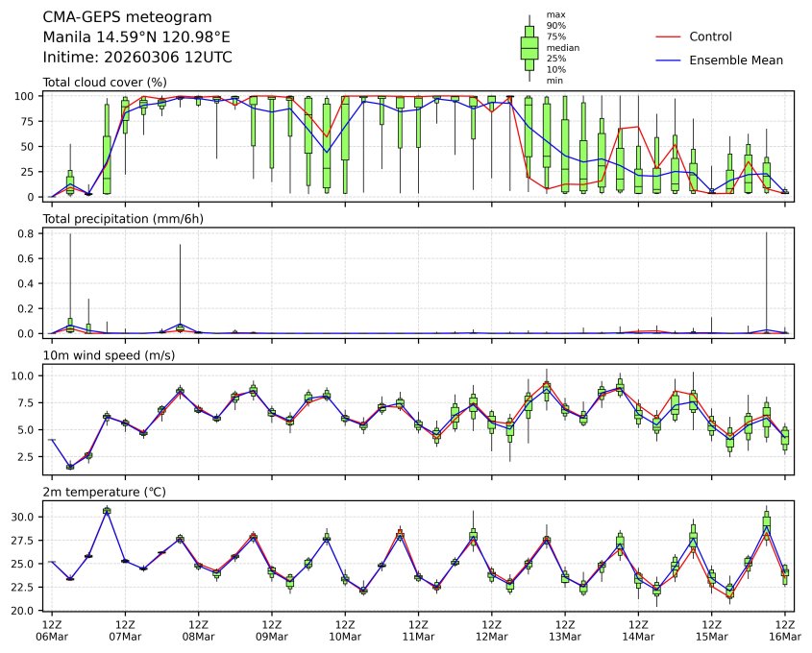Select the Control legend label
The width and height of the screenshot is (812, 653).
[x=710, y=36]
